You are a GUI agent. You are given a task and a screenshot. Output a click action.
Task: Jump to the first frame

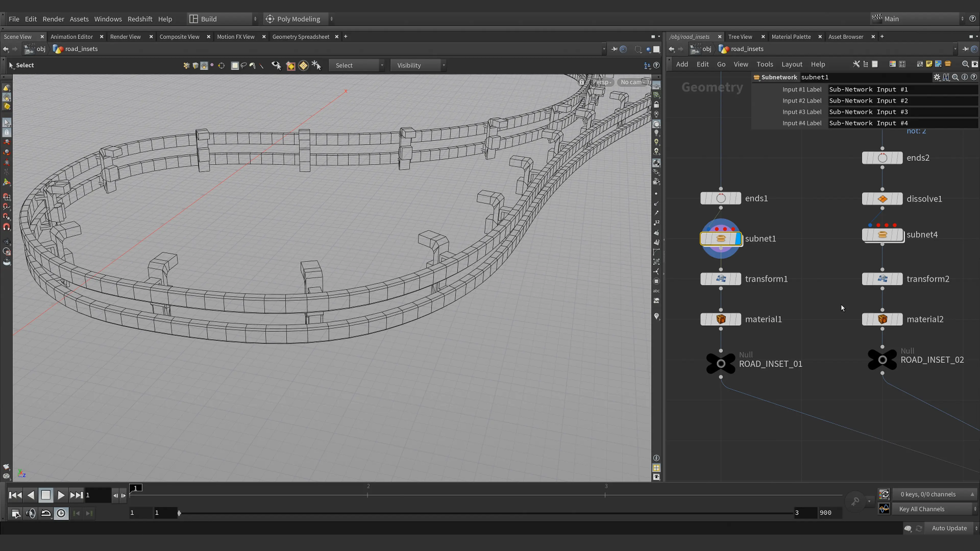click(x=15, y=495)
